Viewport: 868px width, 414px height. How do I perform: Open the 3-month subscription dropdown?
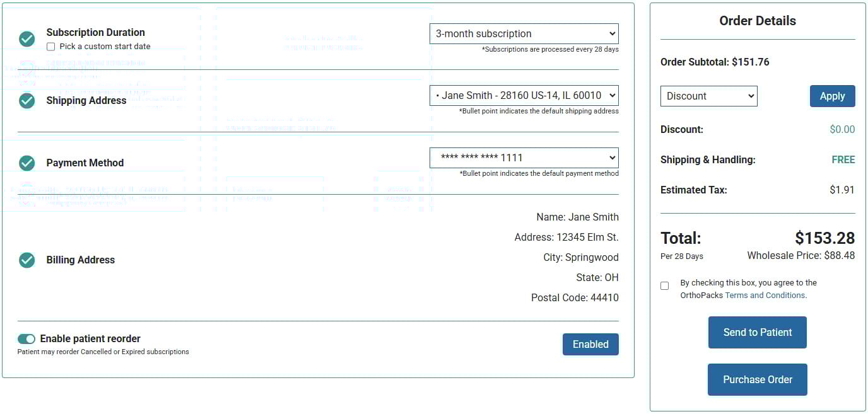pos(524,33)
